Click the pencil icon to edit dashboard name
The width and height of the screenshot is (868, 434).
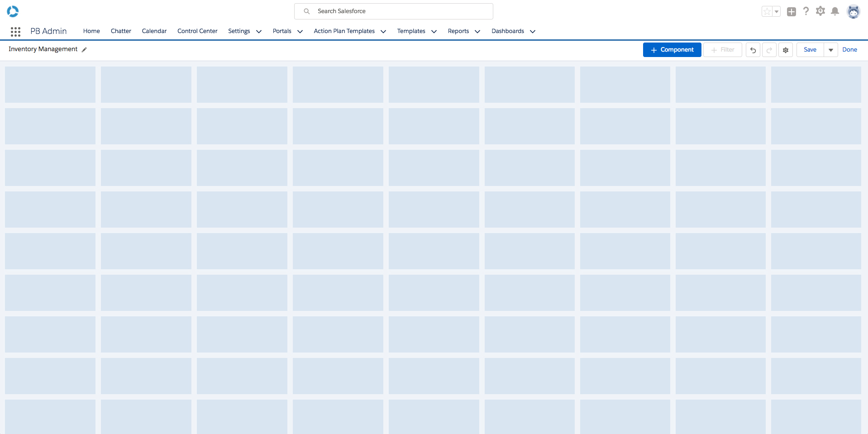point(84,50)
